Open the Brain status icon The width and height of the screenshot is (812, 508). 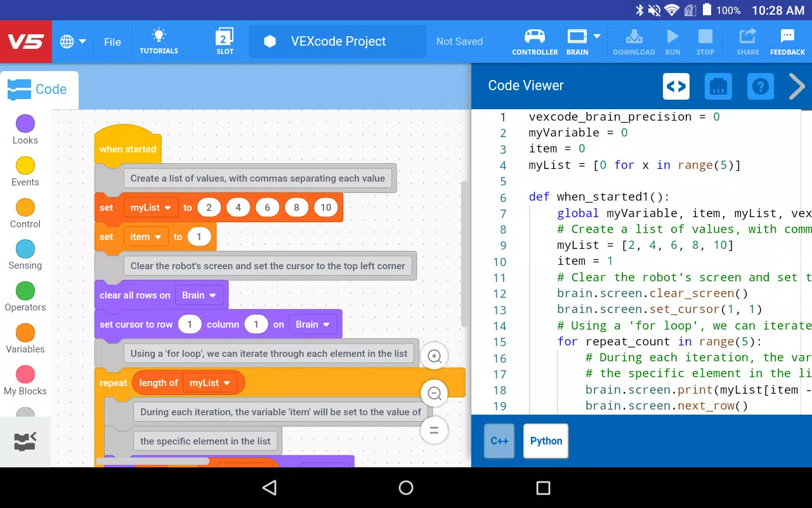click(577, 36)
